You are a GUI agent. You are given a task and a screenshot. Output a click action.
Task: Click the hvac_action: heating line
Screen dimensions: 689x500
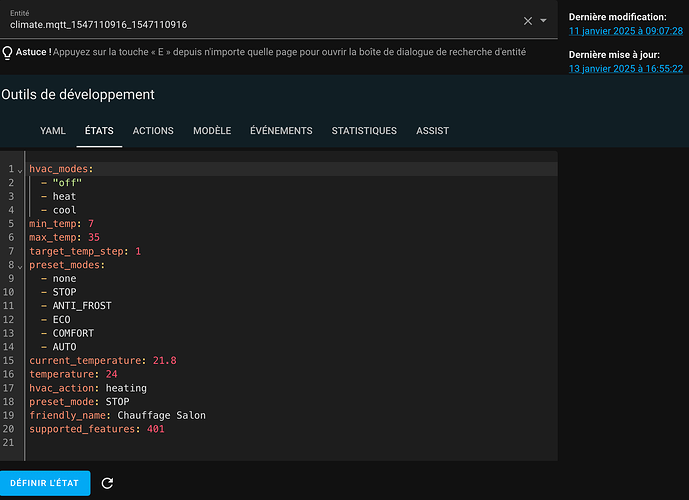[88, 388]
